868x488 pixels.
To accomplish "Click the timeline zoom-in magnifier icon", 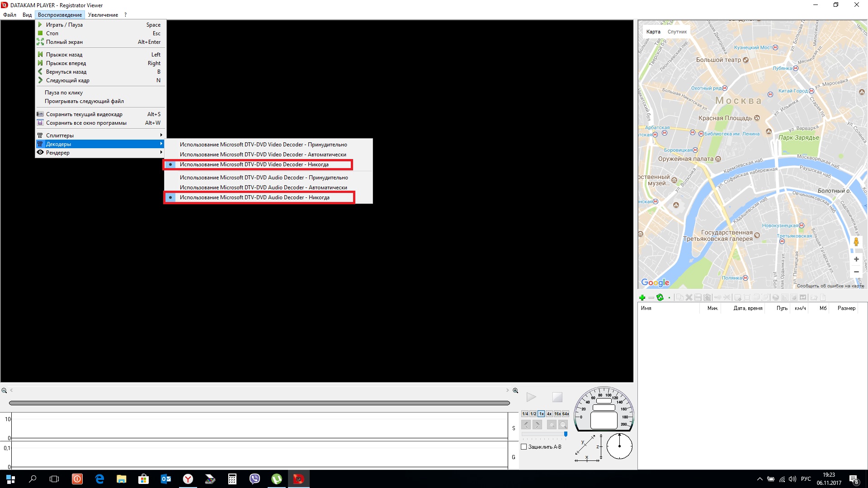I will coord(515,390).
